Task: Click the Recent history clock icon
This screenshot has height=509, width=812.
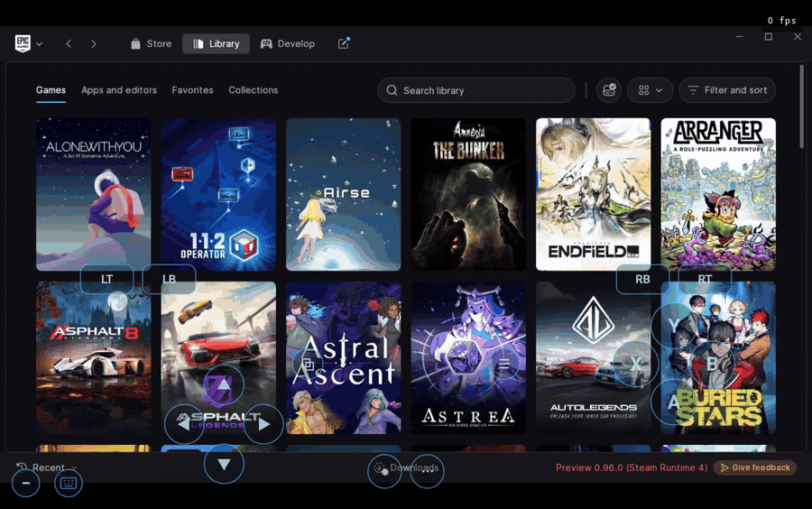Action: [22, 467]
